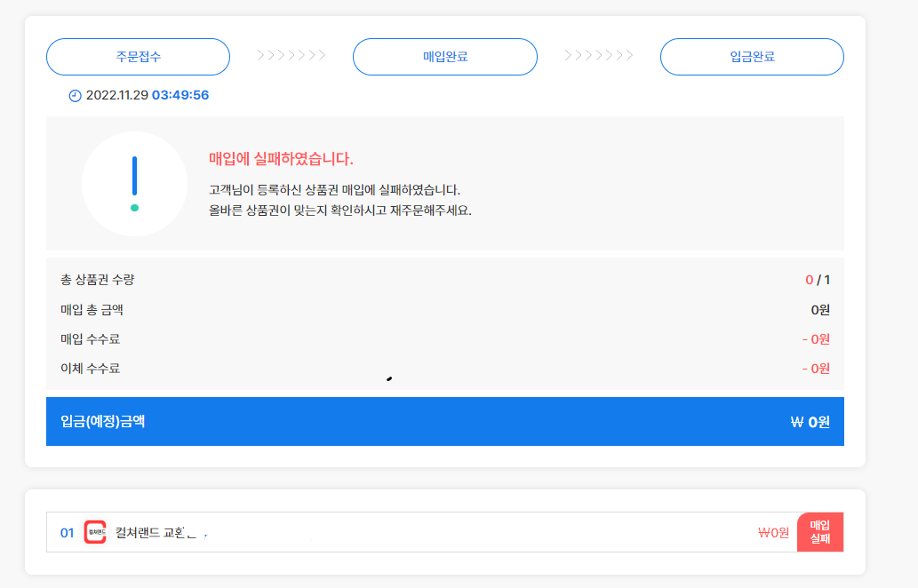918x588 pixels.
Task: Click the 주문접수 step button
Action: (x=138, y=57)
